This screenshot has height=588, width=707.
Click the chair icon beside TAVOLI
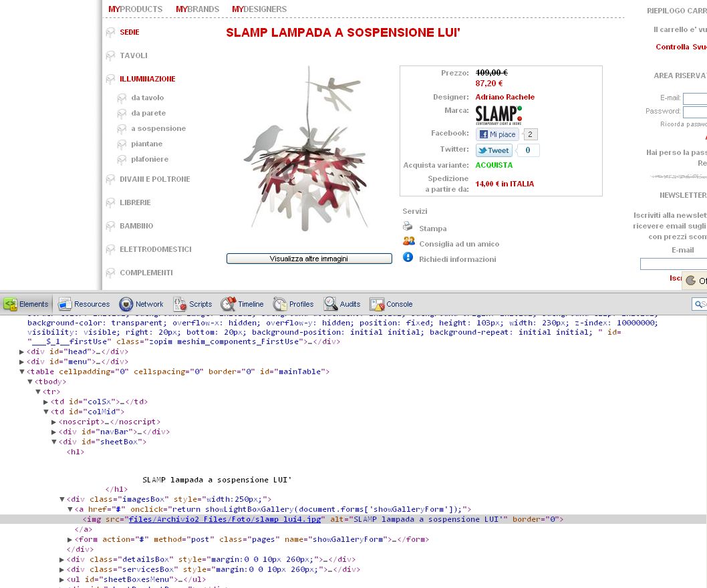tap(110, 56)
